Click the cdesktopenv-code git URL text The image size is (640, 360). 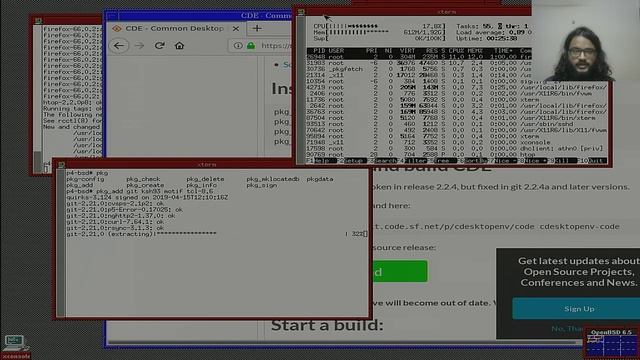click(495, 227)
